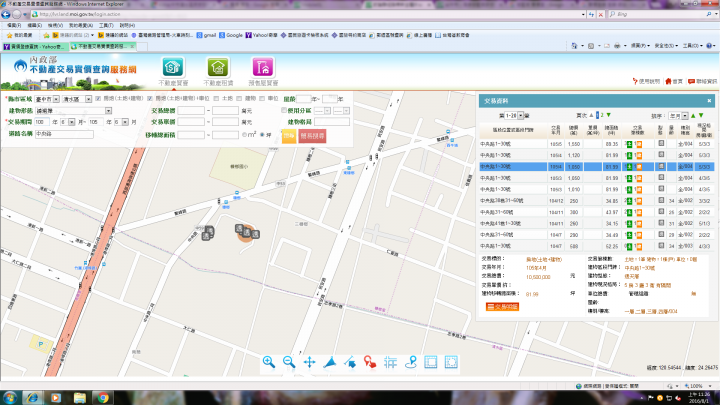Open the 使用說明 help link

pos(646,81)
